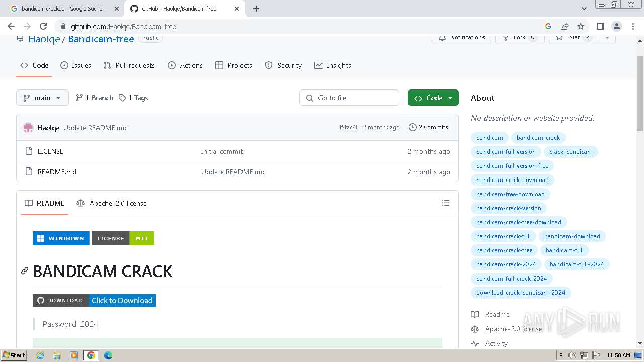Open the bandicam-full-version-free topic tag

513,166
